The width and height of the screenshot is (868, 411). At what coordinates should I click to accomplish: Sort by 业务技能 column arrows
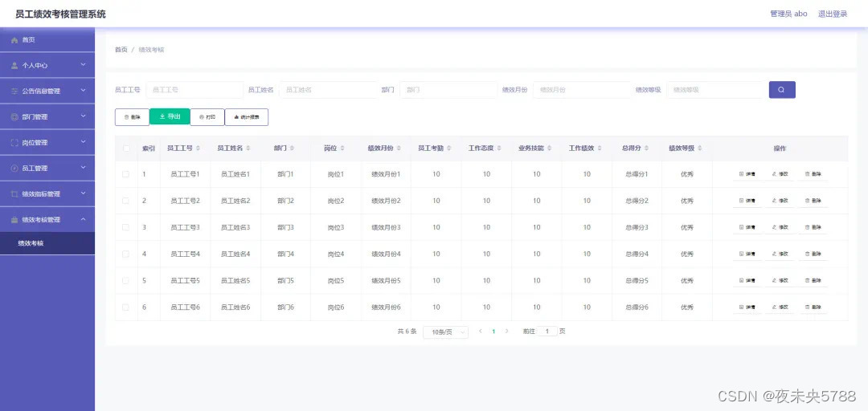point(549,149)
